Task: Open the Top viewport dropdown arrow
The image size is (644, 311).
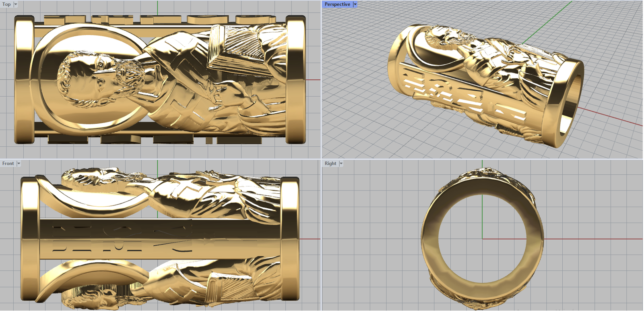Action: pos(16,4)
